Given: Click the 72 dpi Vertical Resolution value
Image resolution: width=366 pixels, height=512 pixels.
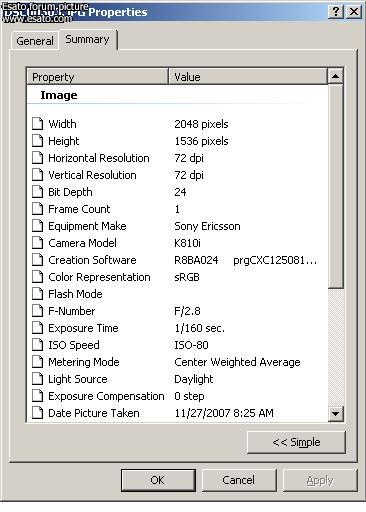Looking at the screenshot, I should click(189, 175).
